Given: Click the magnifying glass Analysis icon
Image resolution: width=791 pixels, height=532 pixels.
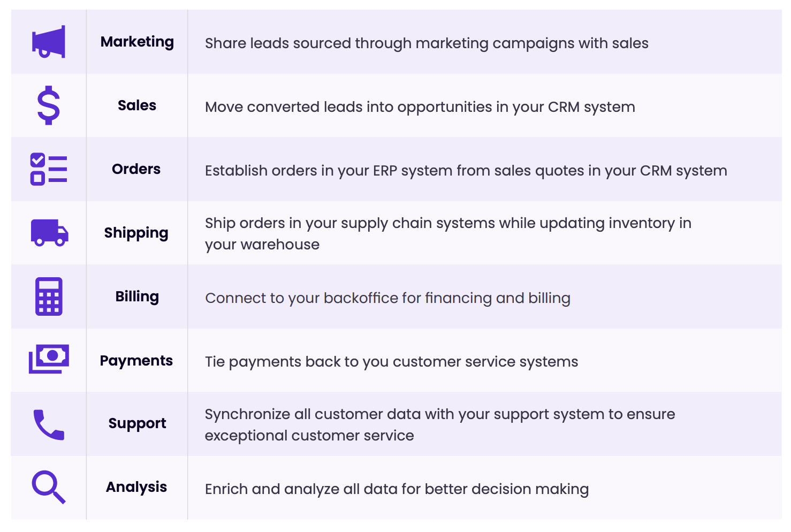Looking at the screenshot, I should click(x=49, y=487).
